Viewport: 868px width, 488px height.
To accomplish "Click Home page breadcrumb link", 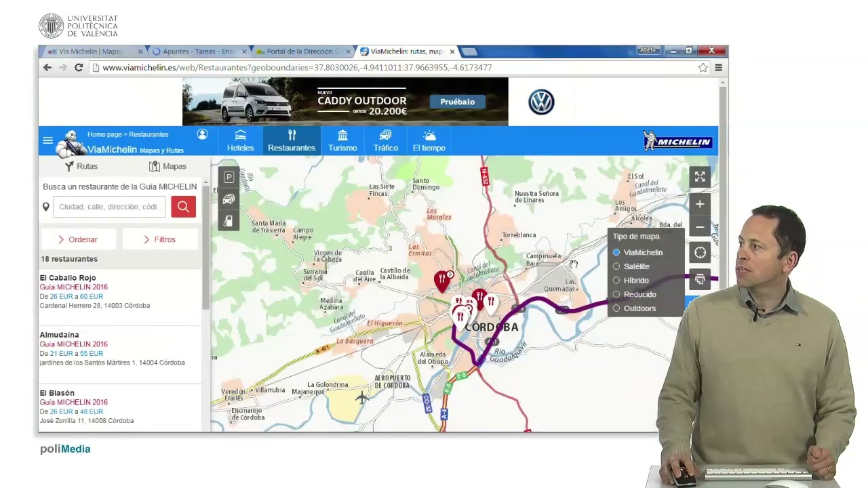I will point(104,134).
